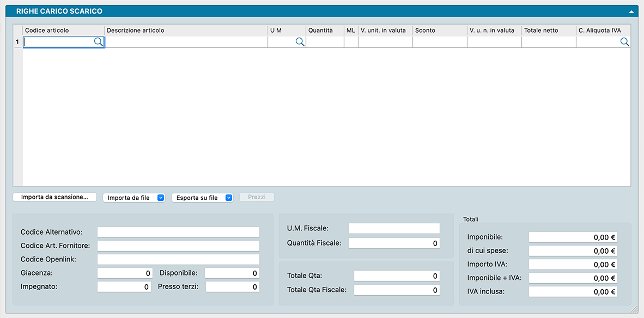The image size is (644, 318).
Task: Click the Codice Art. Fornitore field
Action: pos(178,246)
